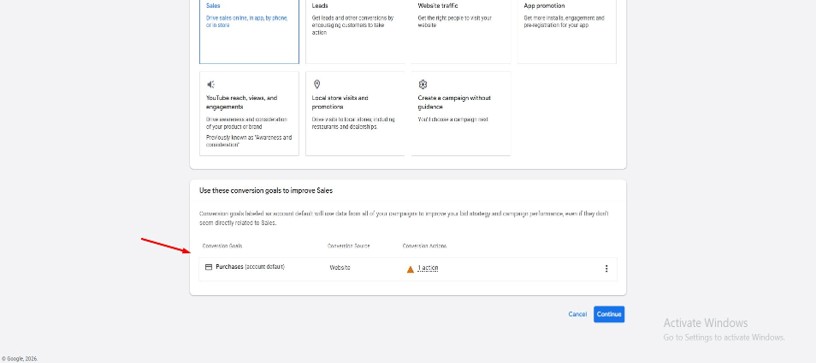The image size is (816, 363).
Task: Click the heading Use these conversion goals
Action: (x=266, y=191)
